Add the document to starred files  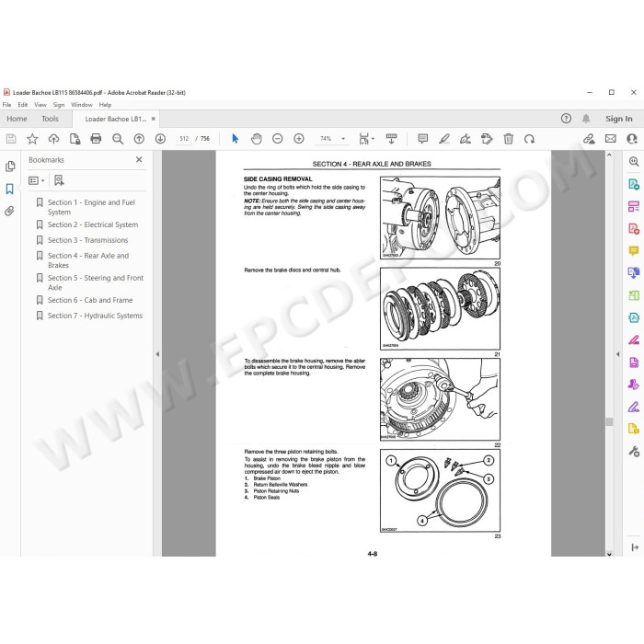pyautogui.click(x=32, y=139)
